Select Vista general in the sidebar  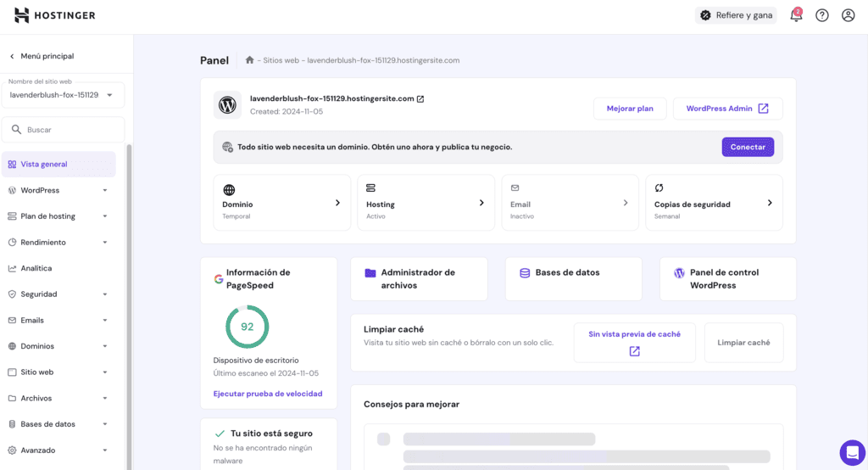click(x=58, y=164)
